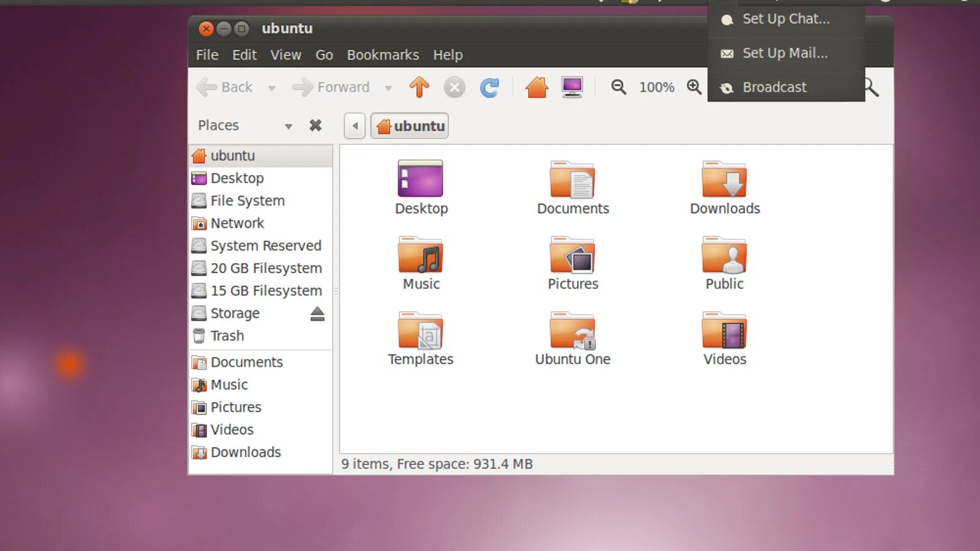Click the status bar item count text
Viewport: 980px width, 551px height.
click(437, 464)
